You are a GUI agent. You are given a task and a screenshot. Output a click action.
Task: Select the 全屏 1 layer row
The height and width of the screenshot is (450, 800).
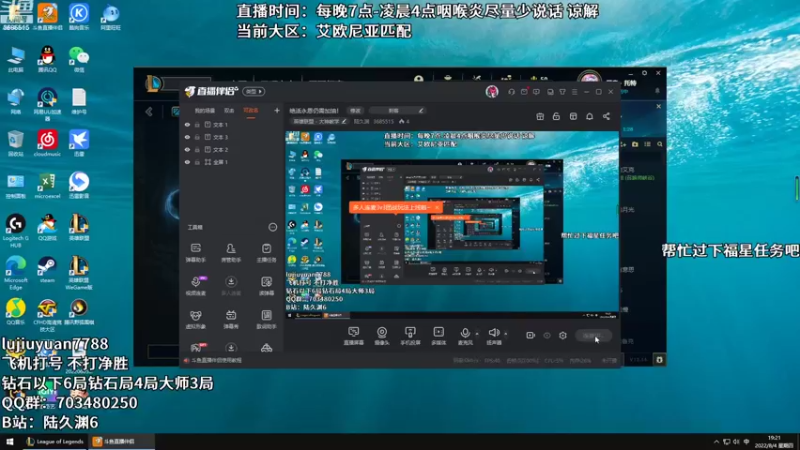pyautogui.click(x=232, y=162)
